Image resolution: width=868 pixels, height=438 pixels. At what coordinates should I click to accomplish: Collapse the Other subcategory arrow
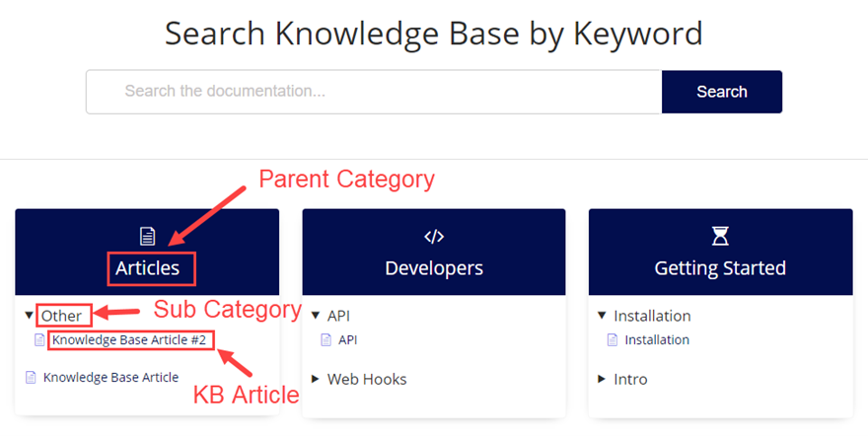coord(29,317)
